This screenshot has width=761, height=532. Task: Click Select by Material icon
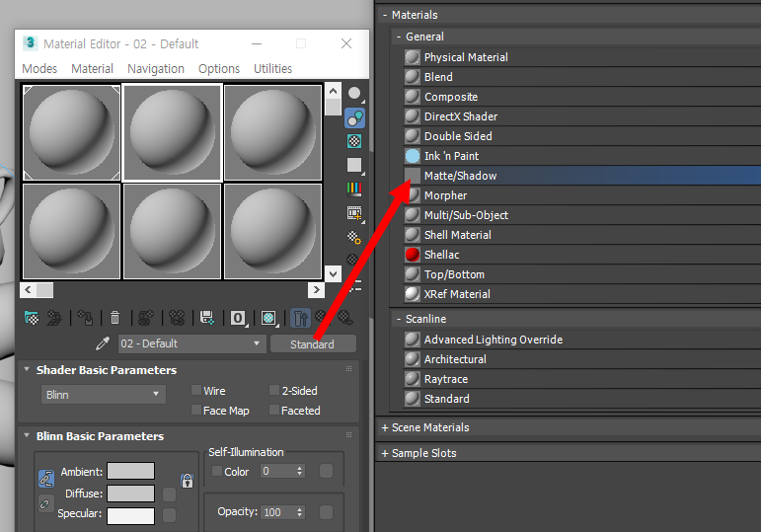tap(352, 260)
